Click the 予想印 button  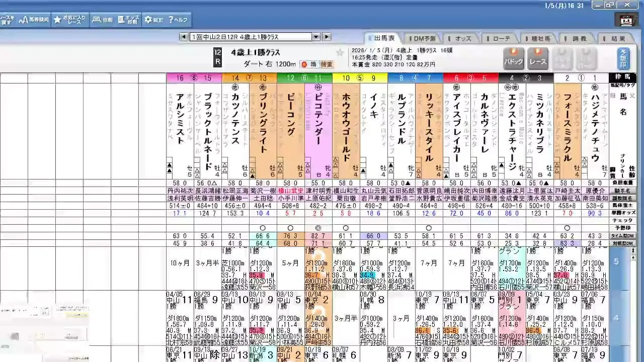coord(623,58)
